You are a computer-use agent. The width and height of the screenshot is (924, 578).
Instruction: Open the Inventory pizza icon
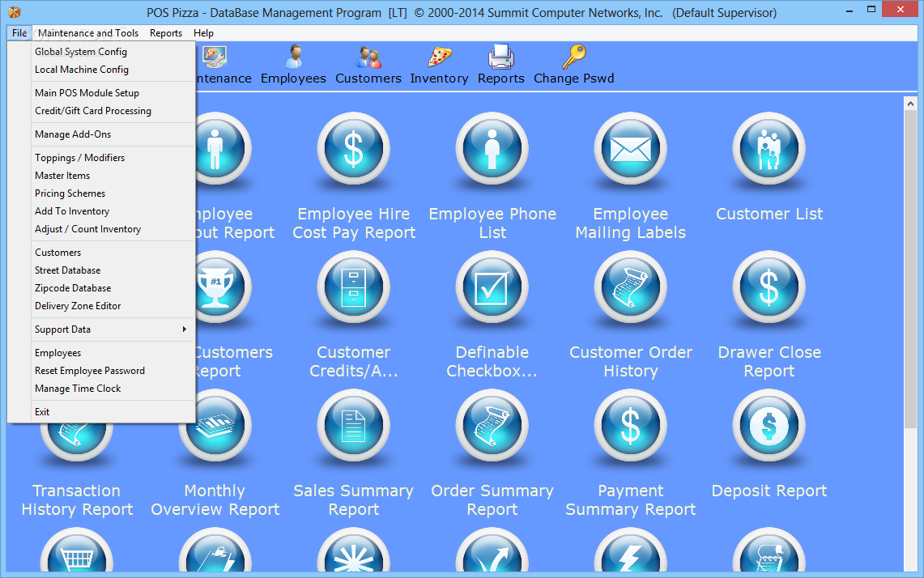pos(439,57)
